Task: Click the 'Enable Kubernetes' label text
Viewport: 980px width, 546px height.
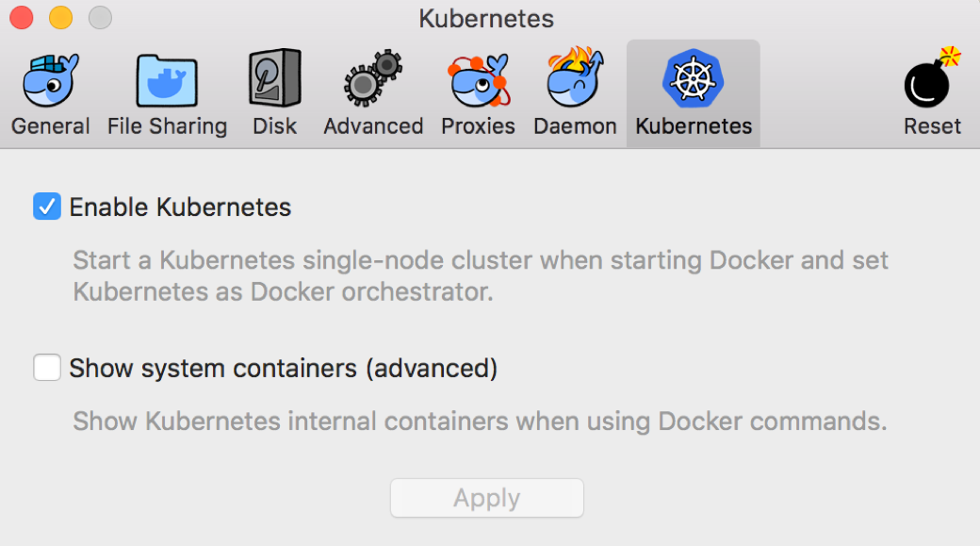Action: pyautogui.click(x=180, y=207)
